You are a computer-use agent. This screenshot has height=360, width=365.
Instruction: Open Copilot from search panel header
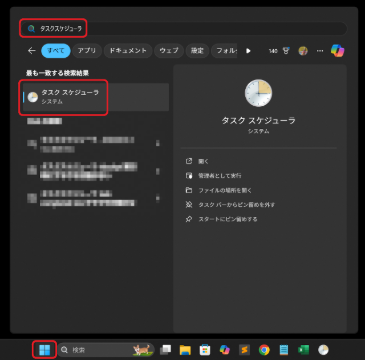[338, 51]
